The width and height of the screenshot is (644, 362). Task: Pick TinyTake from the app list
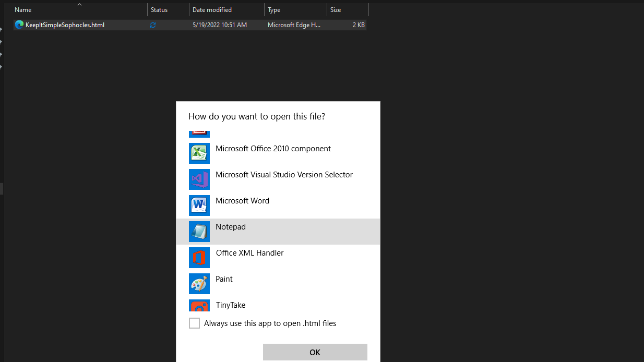(278, 305)
